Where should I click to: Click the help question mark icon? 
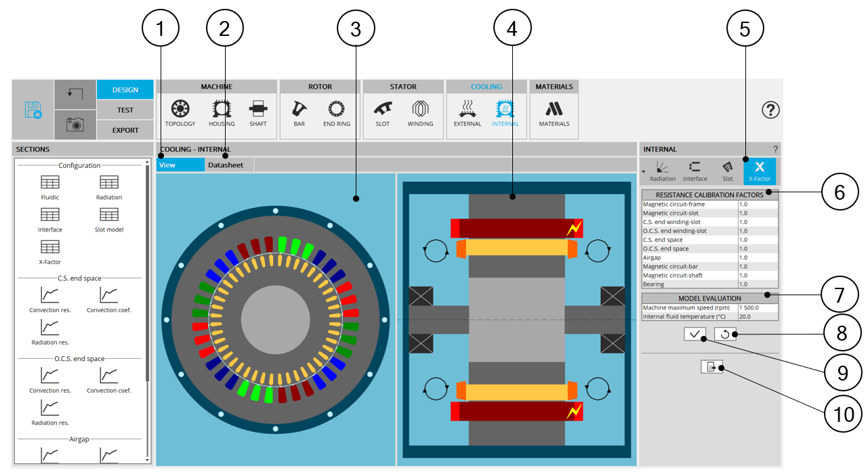pos(770,110)
